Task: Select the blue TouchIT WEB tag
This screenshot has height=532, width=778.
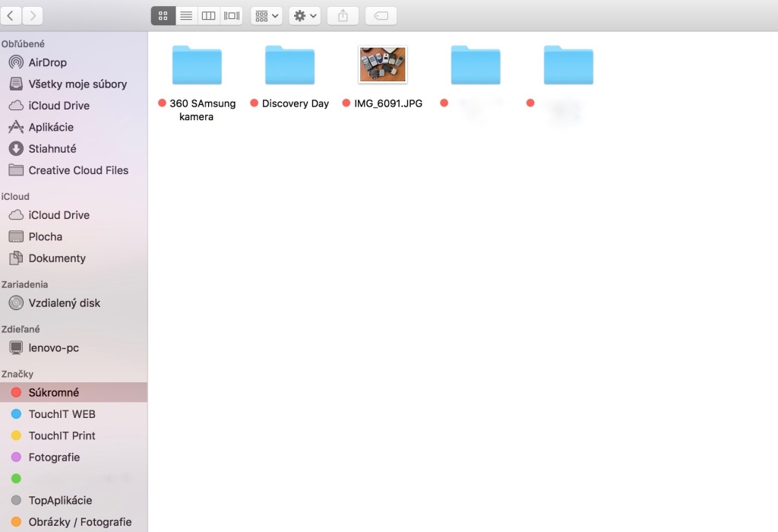Action: [62, 414]
